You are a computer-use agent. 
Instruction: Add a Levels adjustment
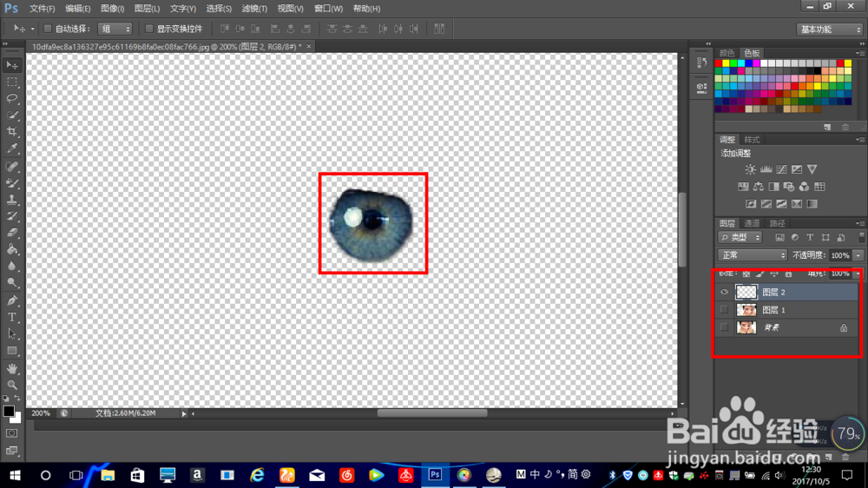pyautogui.click(x=766, y=169)
